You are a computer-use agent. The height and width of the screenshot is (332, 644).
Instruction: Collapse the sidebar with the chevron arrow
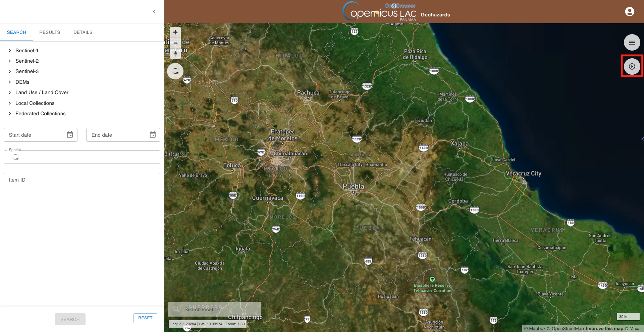154,11
